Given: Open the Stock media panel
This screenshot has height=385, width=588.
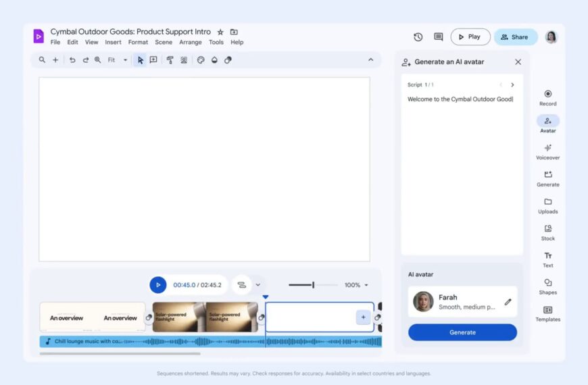Looking at the screenshot, I should [x=547, y=232].
